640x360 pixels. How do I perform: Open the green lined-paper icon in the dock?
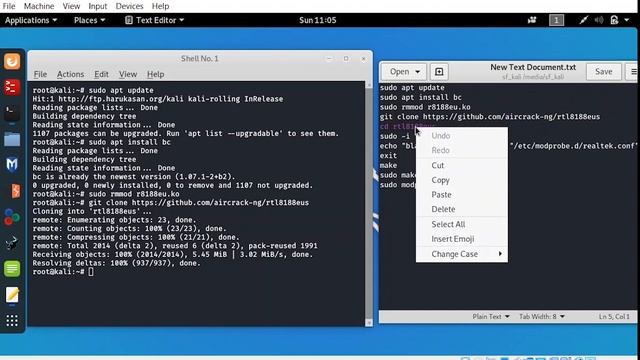[x=12, y=269]
